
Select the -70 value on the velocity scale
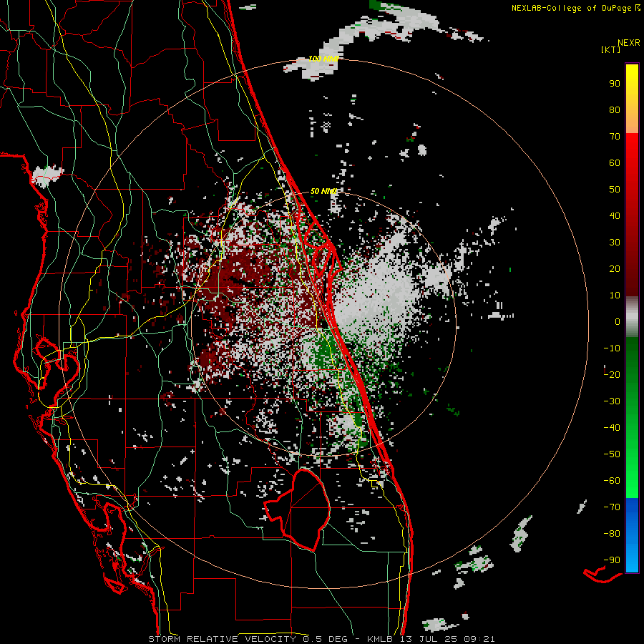point(612,507)
